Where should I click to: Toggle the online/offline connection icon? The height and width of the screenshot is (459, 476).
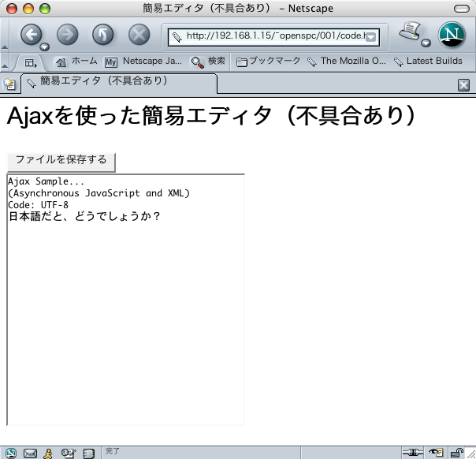413,453
